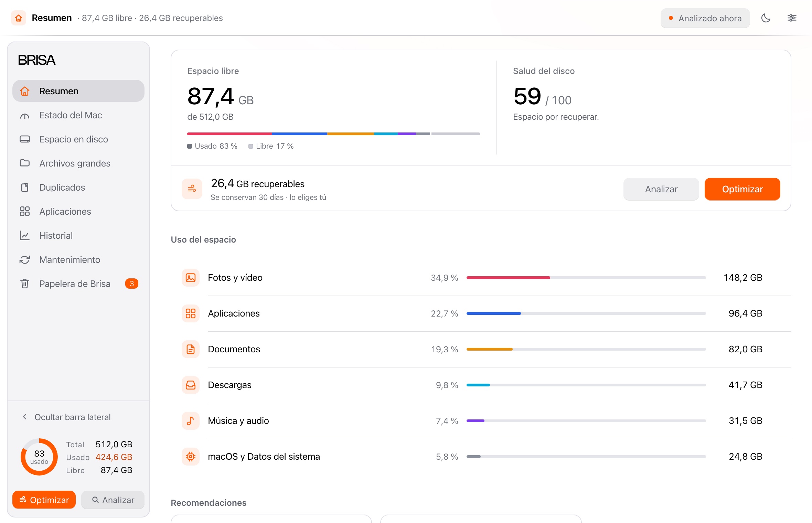Click the Música y audio note icon
This screenshot has height=523, width=812.
pyautogui.click(x=191, y=421)
